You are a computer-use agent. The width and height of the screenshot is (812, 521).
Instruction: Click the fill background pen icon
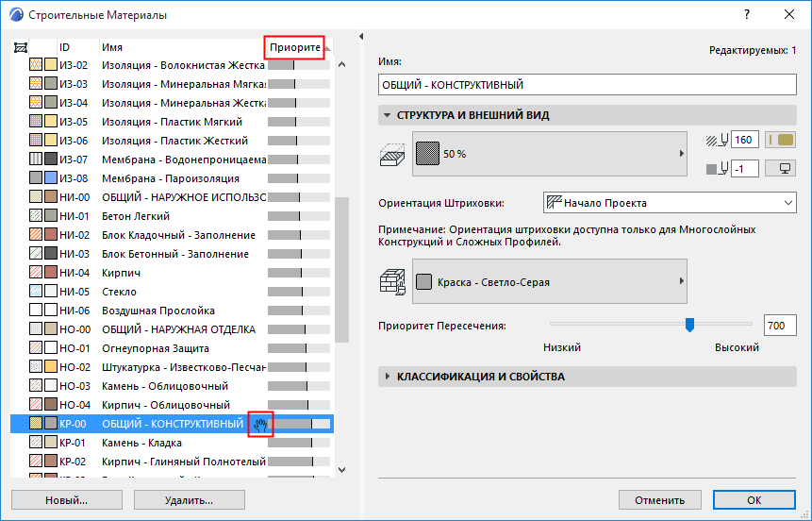point(718,169)
